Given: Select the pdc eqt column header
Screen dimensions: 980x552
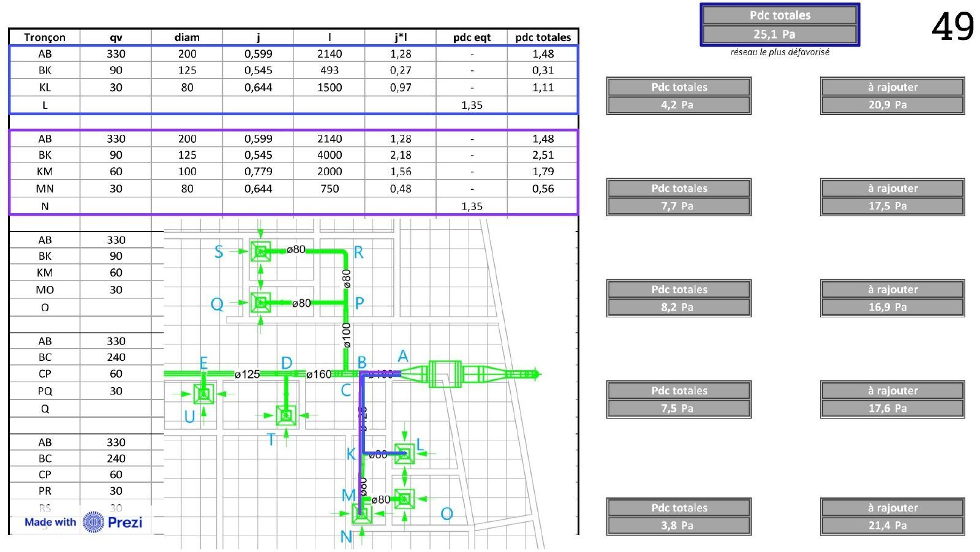Looking at the screenshot, I should point(472,37).
